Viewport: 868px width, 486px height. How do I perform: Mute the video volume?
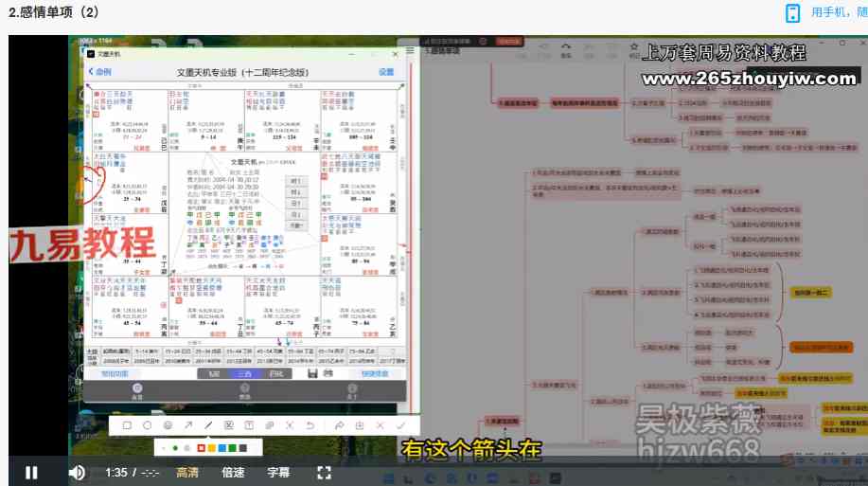click(77, 472)
